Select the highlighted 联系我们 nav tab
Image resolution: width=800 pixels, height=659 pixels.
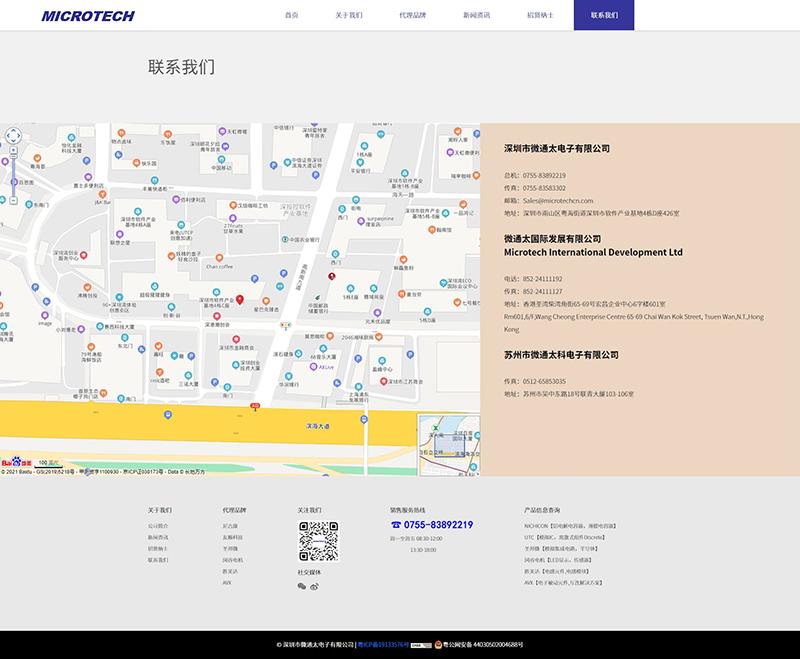604,15
